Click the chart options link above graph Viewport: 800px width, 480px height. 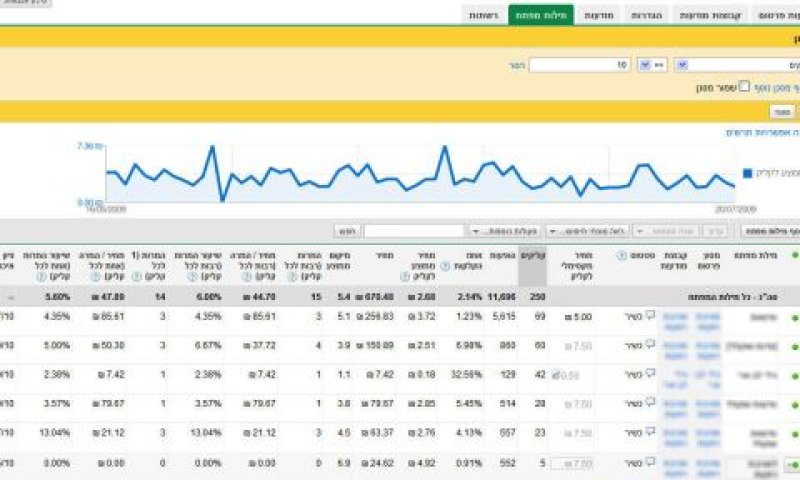tap(762, 133)
